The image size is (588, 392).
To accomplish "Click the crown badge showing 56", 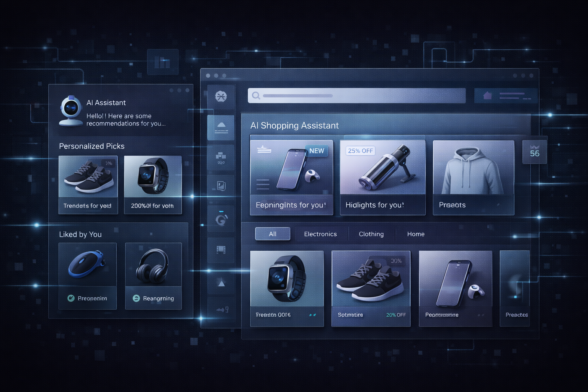I will 535,151.
